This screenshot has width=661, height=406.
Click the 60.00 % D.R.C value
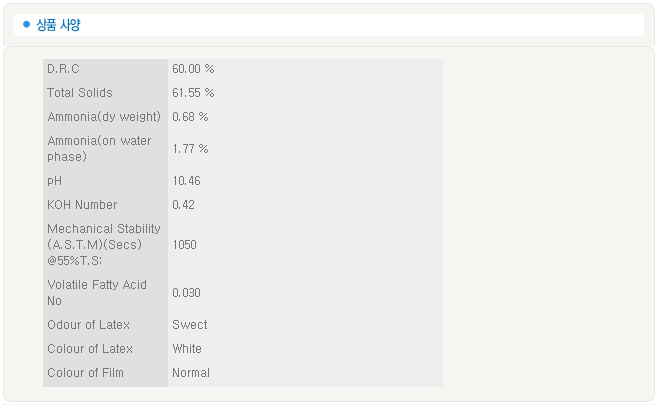click(x=193, y=69)
